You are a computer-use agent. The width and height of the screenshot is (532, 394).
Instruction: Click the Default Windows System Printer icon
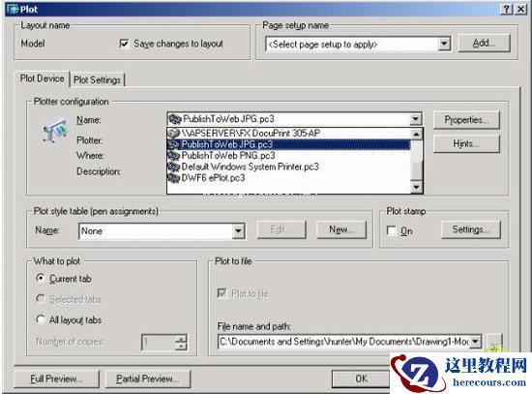click(x=174, y=167)
